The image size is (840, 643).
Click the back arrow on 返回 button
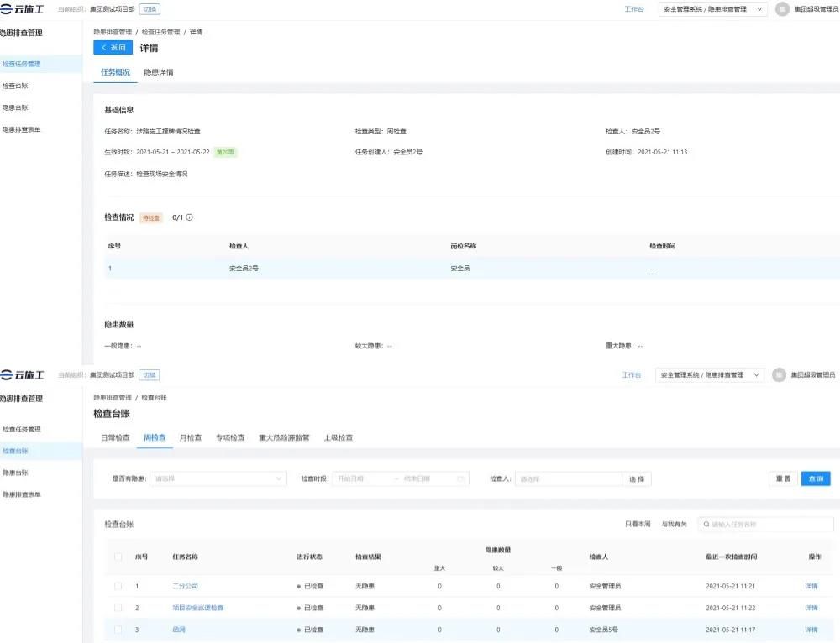pos(104,48)
